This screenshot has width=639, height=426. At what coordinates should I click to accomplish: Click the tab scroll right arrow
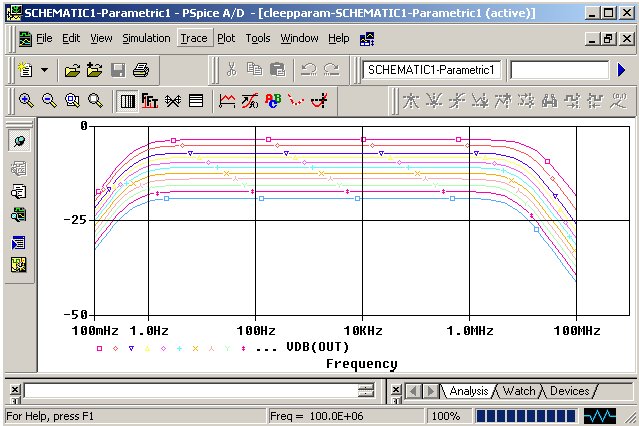point(430,391)
